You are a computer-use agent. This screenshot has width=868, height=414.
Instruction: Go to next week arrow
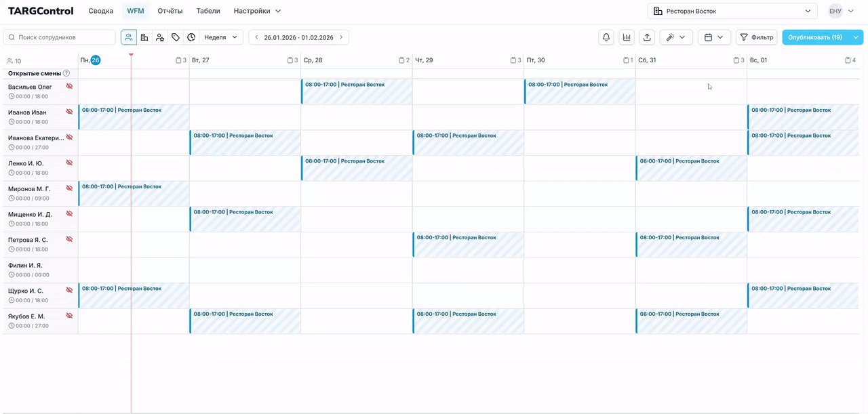click(x=341, y=37)
